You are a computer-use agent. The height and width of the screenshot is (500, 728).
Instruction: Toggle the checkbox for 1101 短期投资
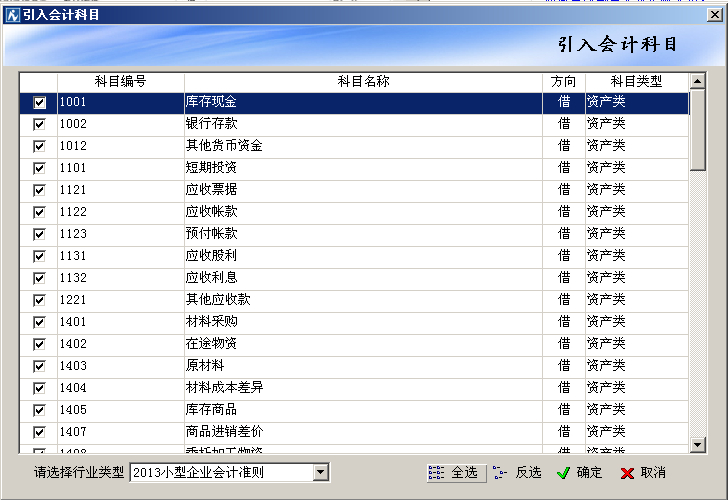(39, 169)
